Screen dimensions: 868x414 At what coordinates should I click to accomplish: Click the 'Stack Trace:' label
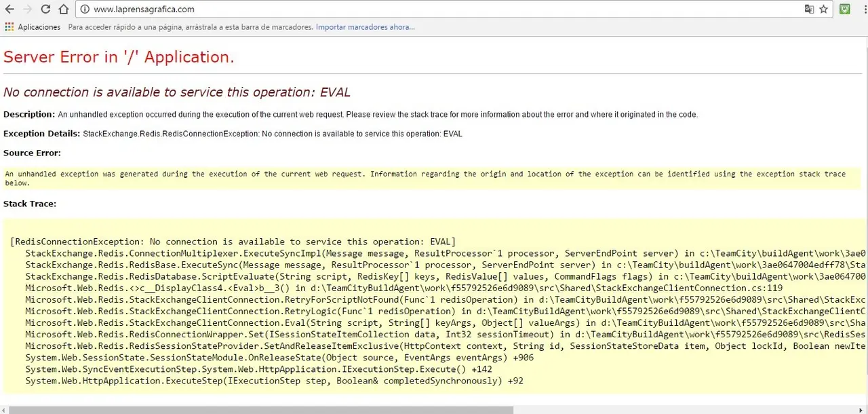point(30,204)
